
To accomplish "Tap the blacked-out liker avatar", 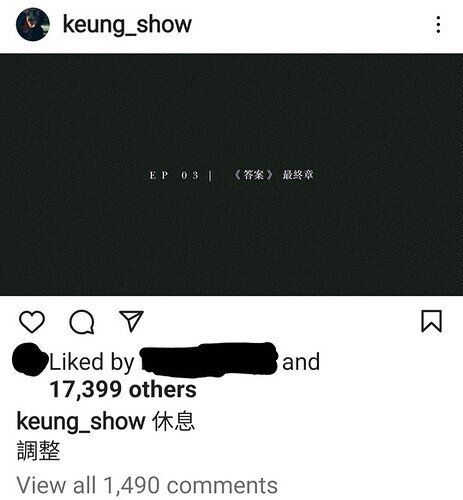I will [x=29, y=359].
